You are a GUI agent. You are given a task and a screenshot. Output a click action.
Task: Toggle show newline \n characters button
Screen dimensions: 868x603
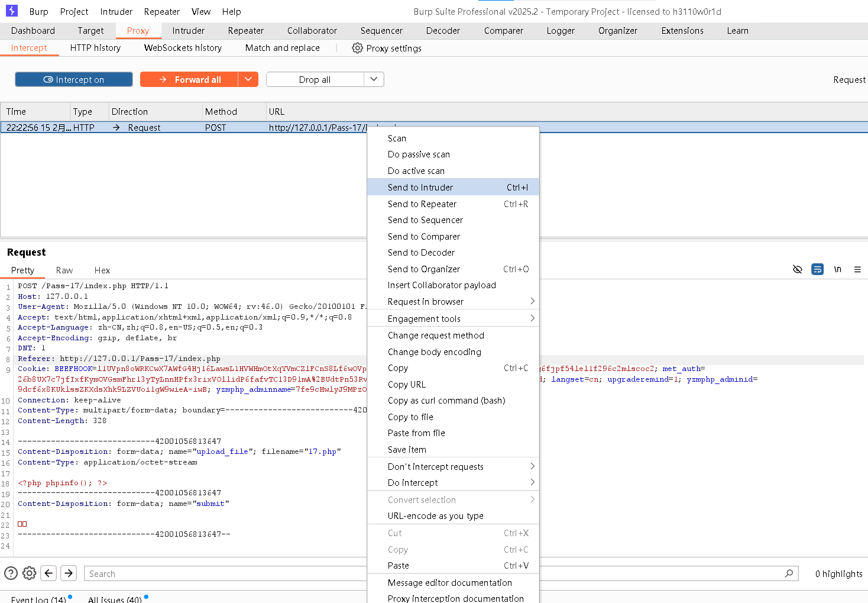tap(837, 269)
